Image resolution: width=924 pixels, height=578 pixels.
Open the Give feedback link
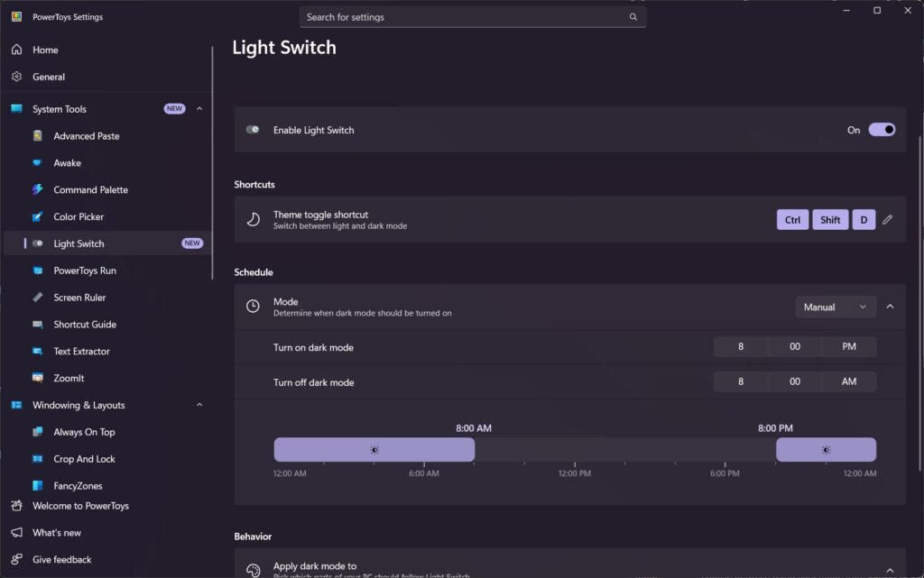click(x=61, y=560)
